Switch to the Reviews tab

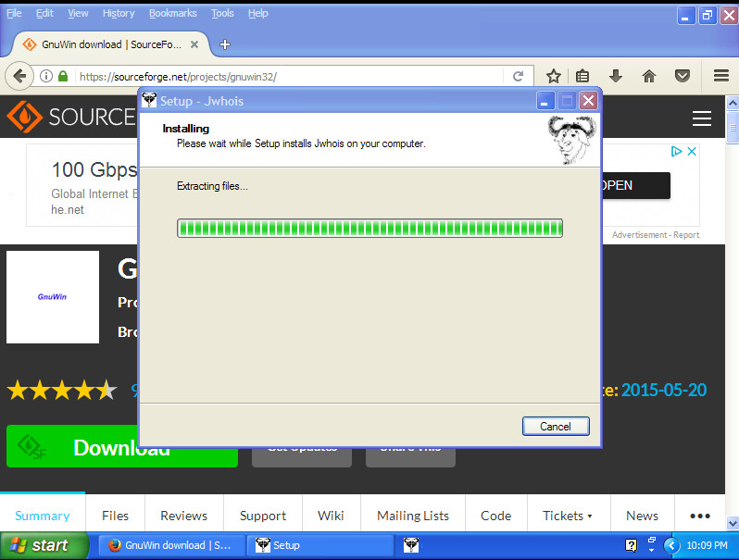click(x=183, y=516)
